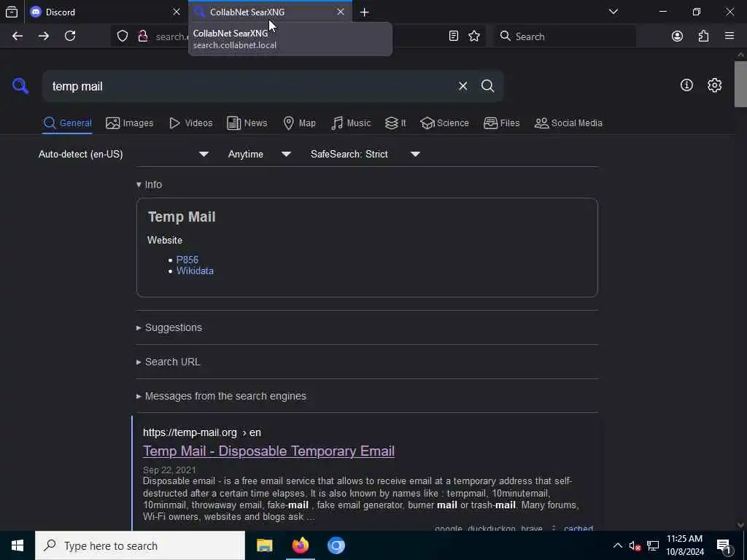Click the SearXNG magnifier logo
This screenshot has height=560, width=747.
pos(20,86)
